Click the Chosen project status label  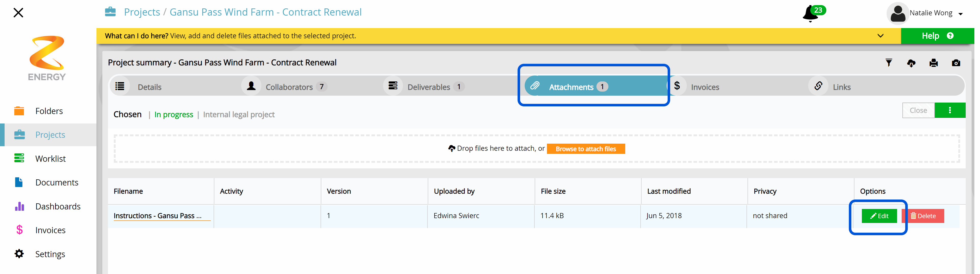tap(127, 114)
